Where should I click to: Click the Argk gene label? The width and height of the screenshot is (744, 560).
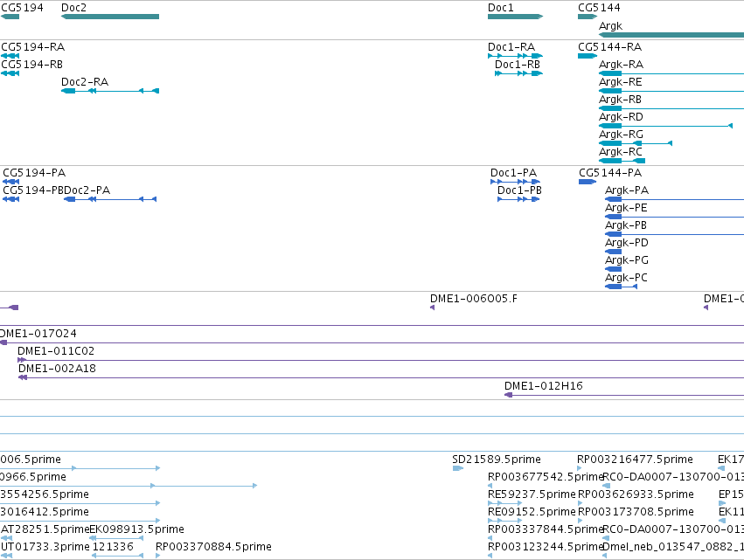(x=610, y=26)
